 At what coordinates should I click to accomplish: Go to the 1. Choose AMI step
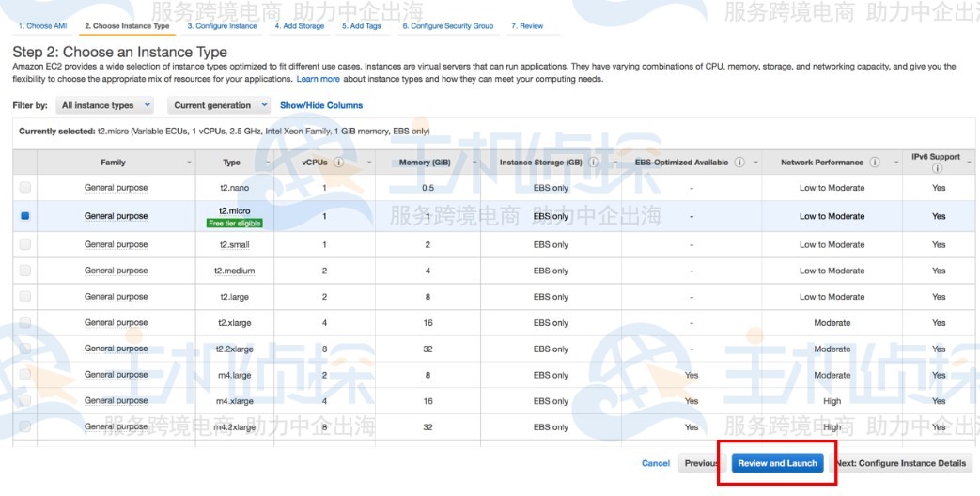click(x=42, y=26)
